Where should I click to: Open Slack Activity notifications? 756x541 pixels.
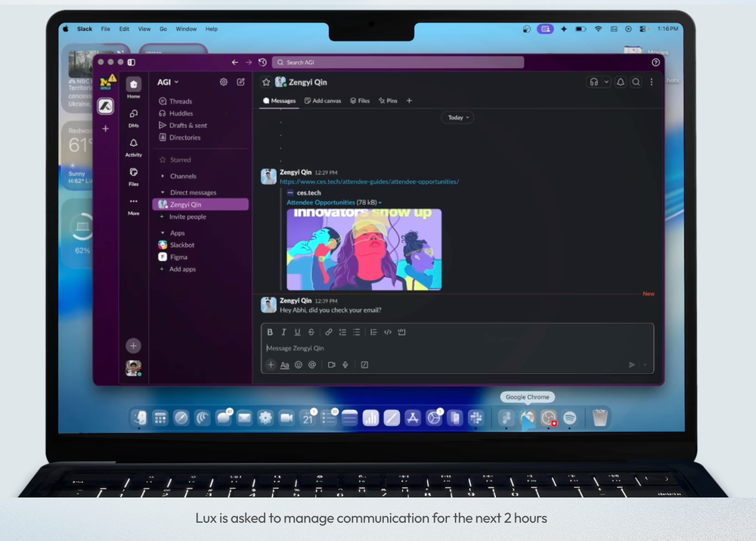133,144
